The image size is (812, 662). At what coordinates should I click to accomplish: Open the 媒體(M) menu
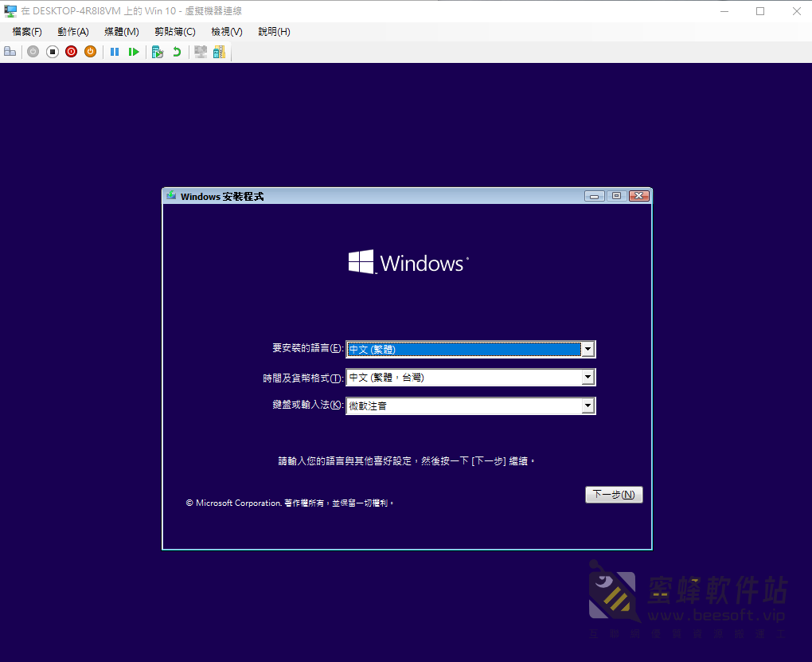pos(122,32)
